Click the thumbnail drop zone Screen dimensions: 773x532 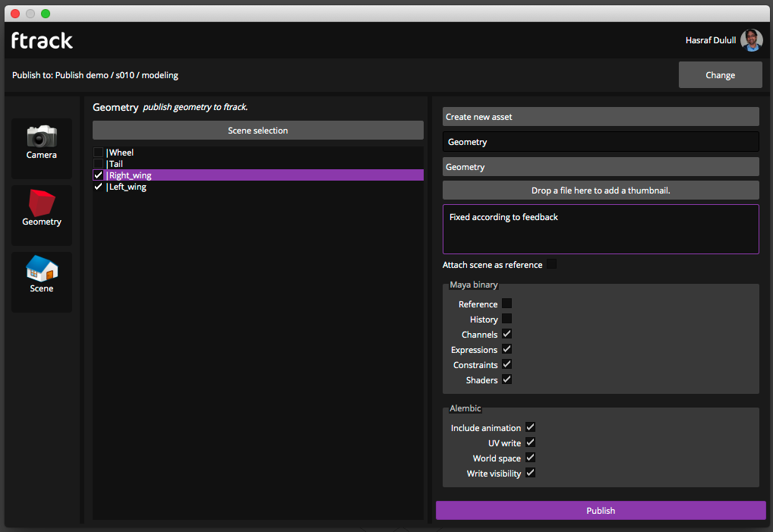coord(601,190)
